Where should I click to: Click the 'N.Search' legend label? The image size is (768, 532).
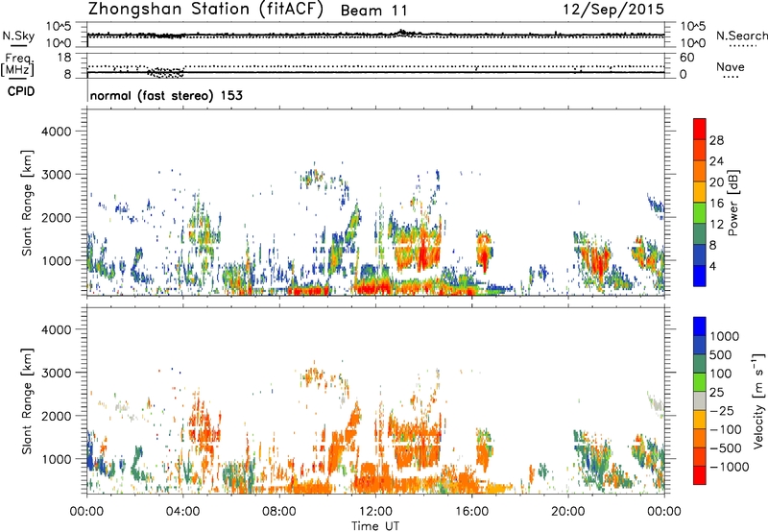click(741, 36)
